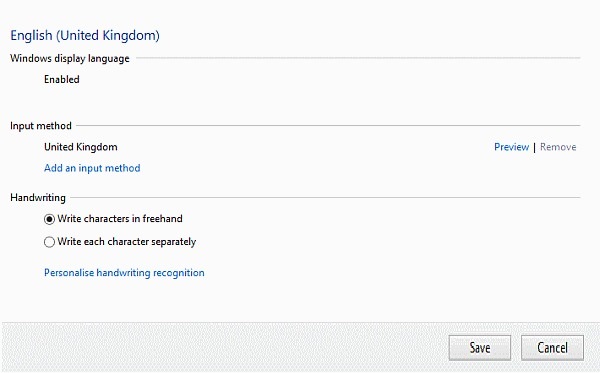
Task: Click the Handwriting section heading
Action: click(38, 198)
